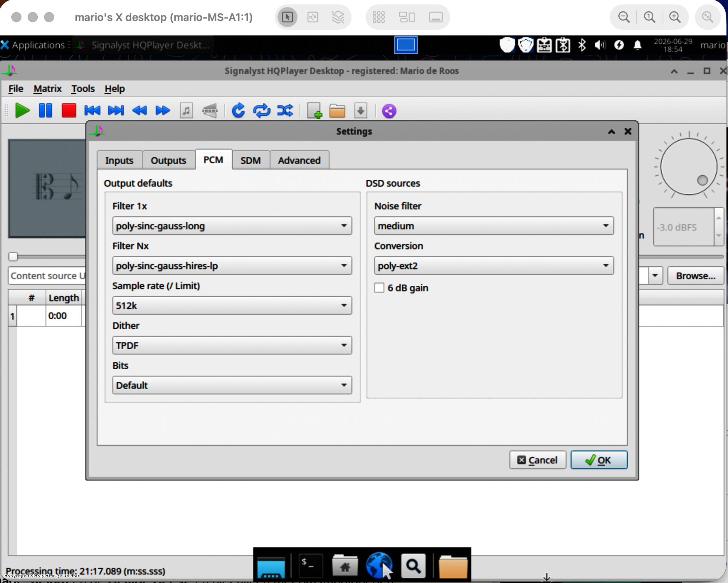Image resolution: width=728 pixels, height=583 pixels.
Task: Confirm settings with OK button
Action: [599, 460]
